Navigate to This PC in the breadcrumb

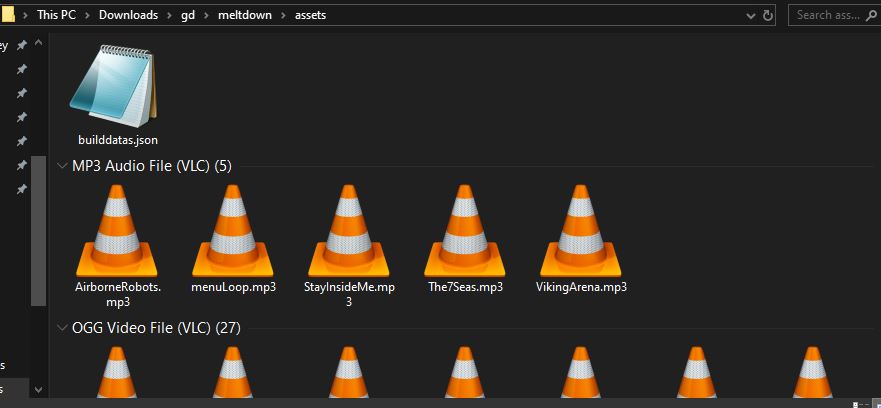[x=56, y=15]
